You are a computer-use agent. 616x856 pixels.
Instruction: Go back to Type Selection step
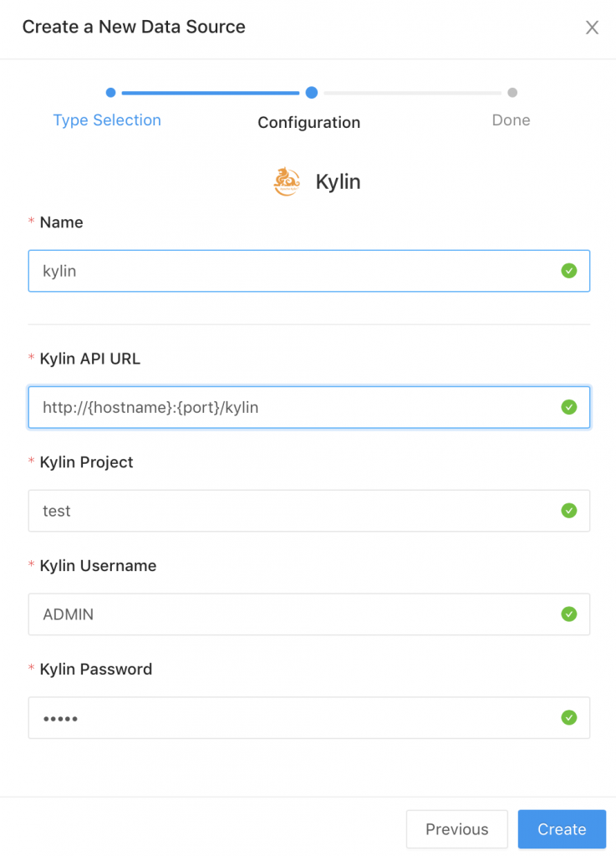pos(107,120)
